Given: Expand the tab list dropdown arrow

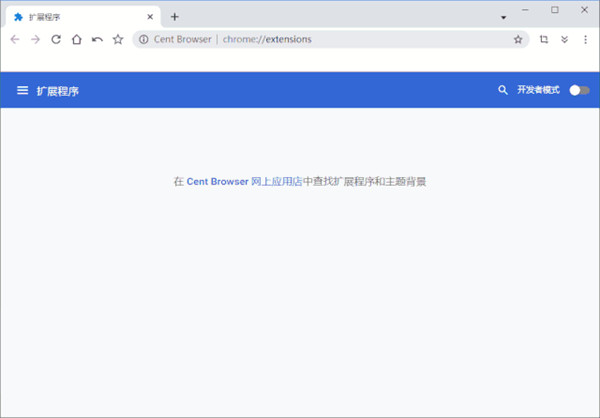Looking at the screenshot, I should click(503, 17).
